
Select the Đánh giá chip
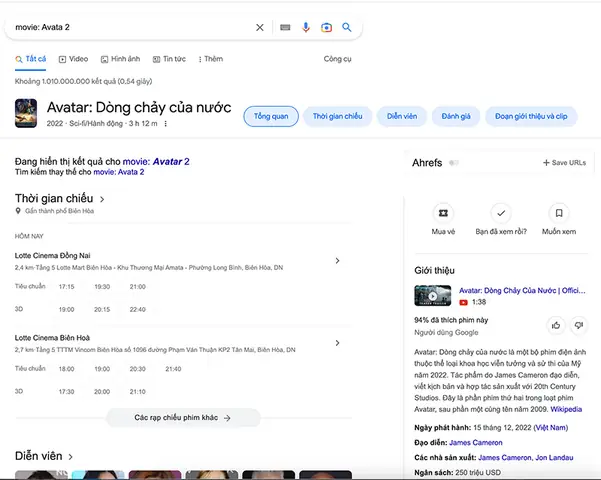click(456, 116)
